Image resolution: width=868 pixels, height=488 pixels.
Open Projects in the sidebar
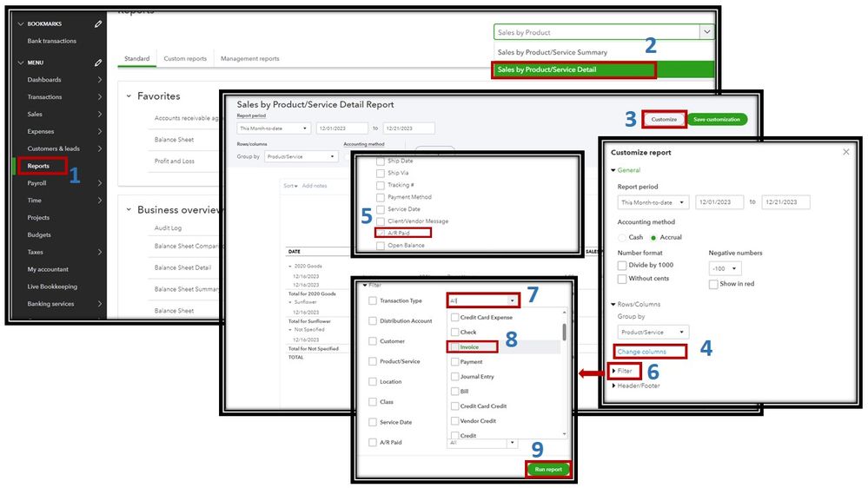tap(38, 217)
